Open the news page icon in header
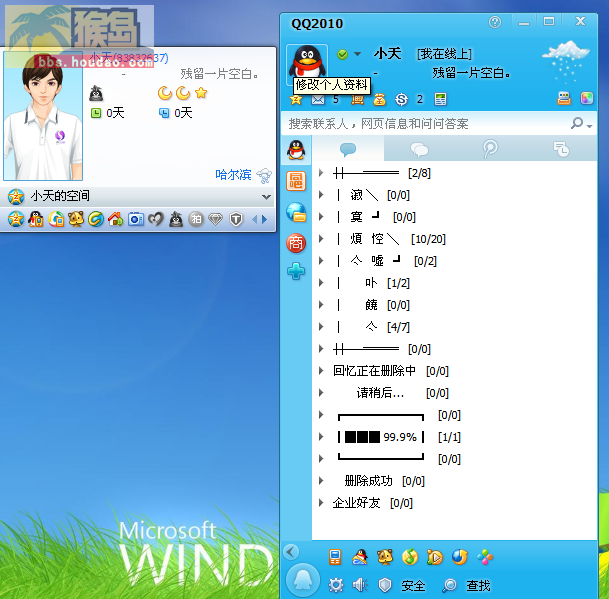Viewport: 609px width, 599px height. pyautogui.click(x=440, y=99)
